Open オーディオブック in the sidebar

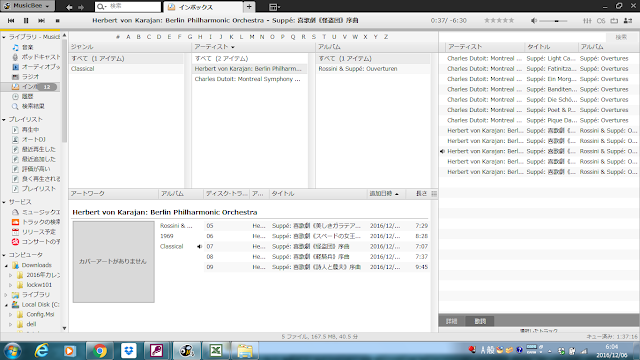[36, 67]
